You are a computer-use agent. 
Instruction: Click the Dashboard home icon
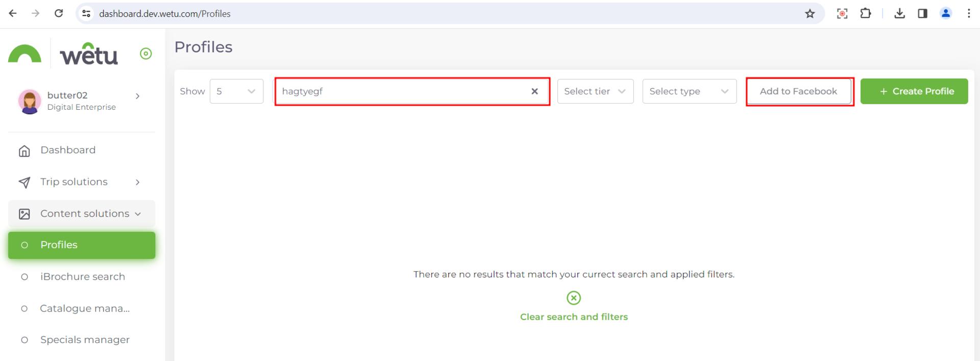24,151
